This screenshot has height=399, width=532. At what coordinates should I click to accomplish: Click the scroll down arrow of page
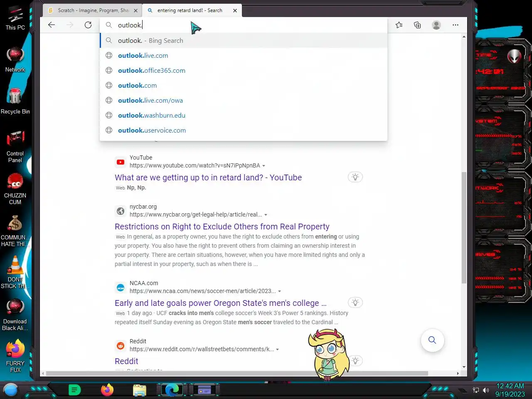point(464,367)
